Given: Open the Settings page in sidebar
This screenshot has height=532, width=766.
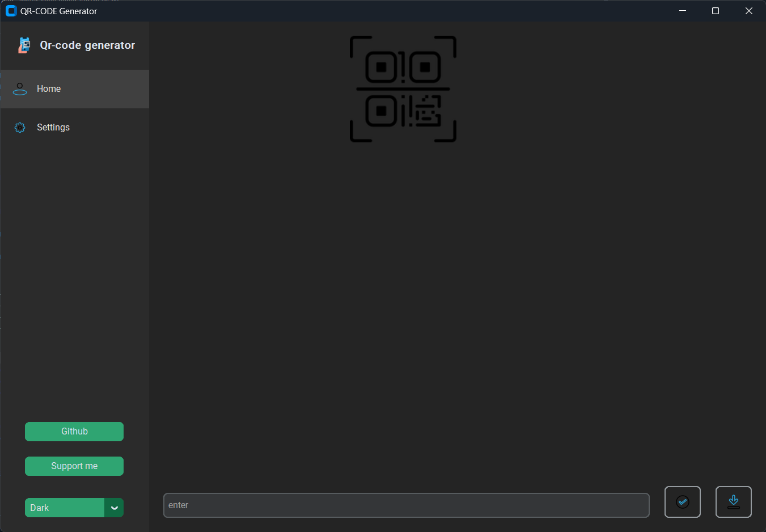Looking at the screenshot, I should click(74, 128).
